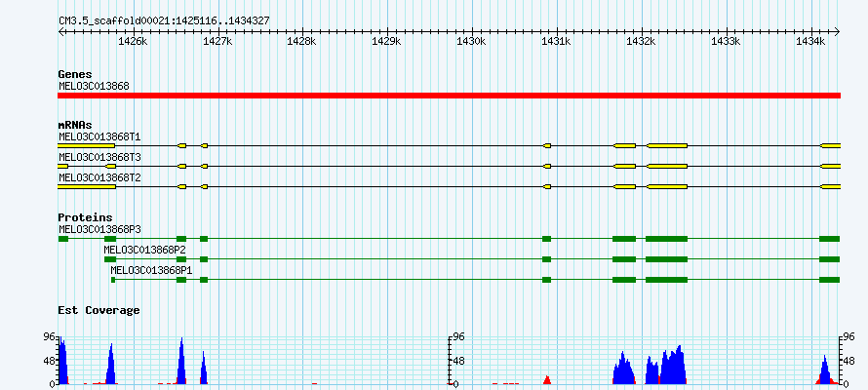This screenshot has width=868, height=390.
Task: Click the right-edge 96 coverage scale label
Action: (848, 336)
